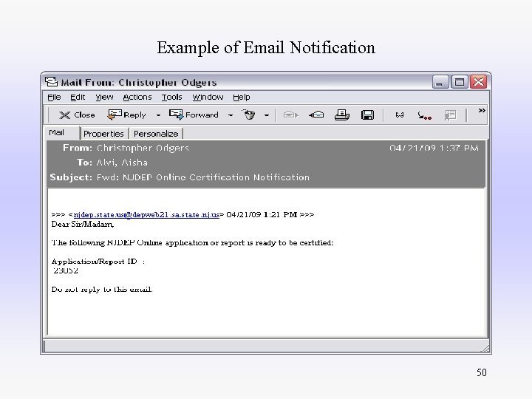Open the Forward dropdown arrow
This screenshot has width=532, height=399.
[x=231, y=115]
